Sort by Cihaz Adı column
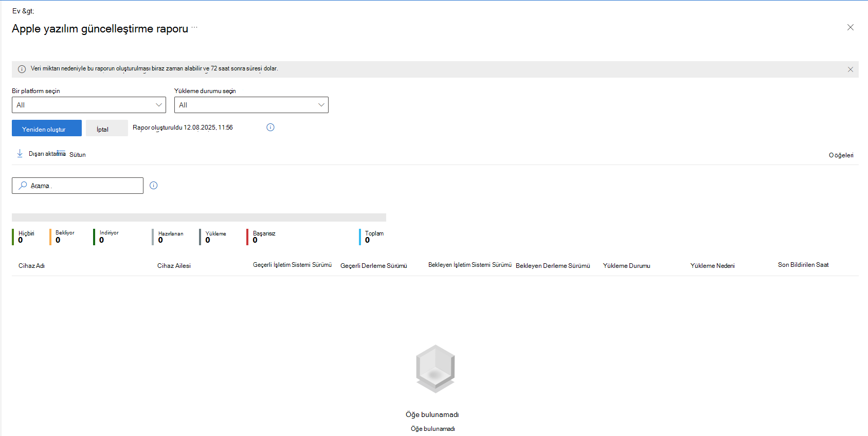This screenshot has width=868, height=436. tap(32, 266)
